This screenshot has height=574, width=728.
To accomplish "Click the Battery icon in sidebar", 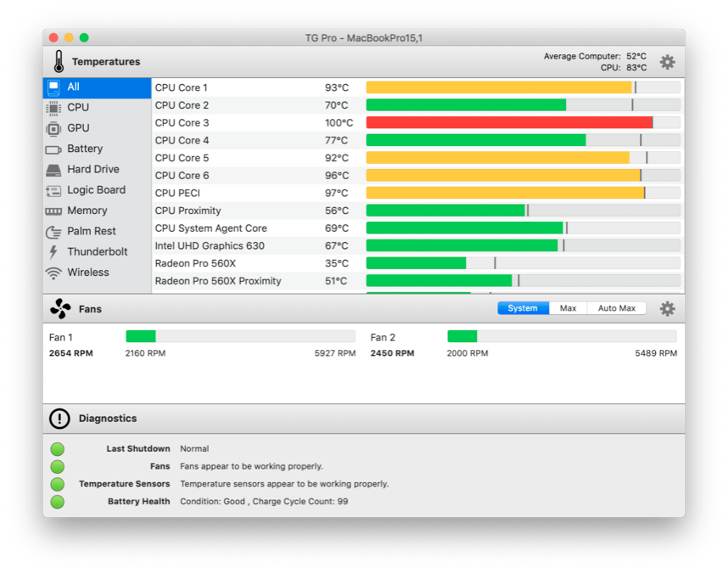I will [53, 149].
